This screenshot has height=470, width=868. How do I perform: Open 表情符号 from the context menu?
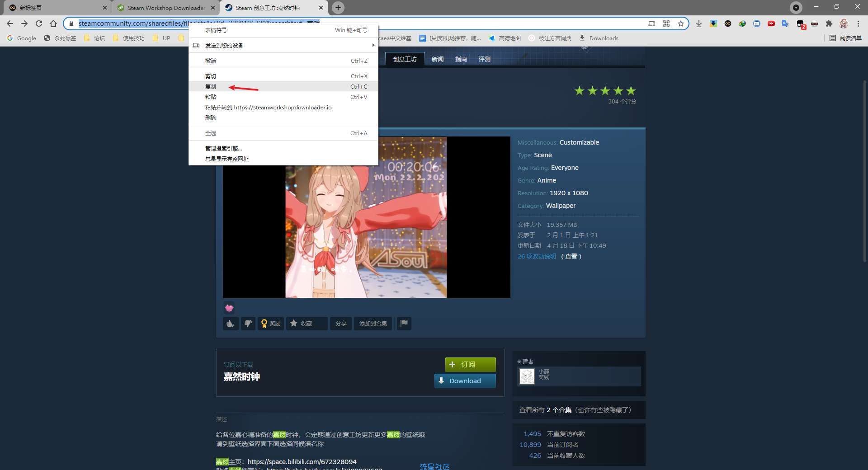(283, 30)
